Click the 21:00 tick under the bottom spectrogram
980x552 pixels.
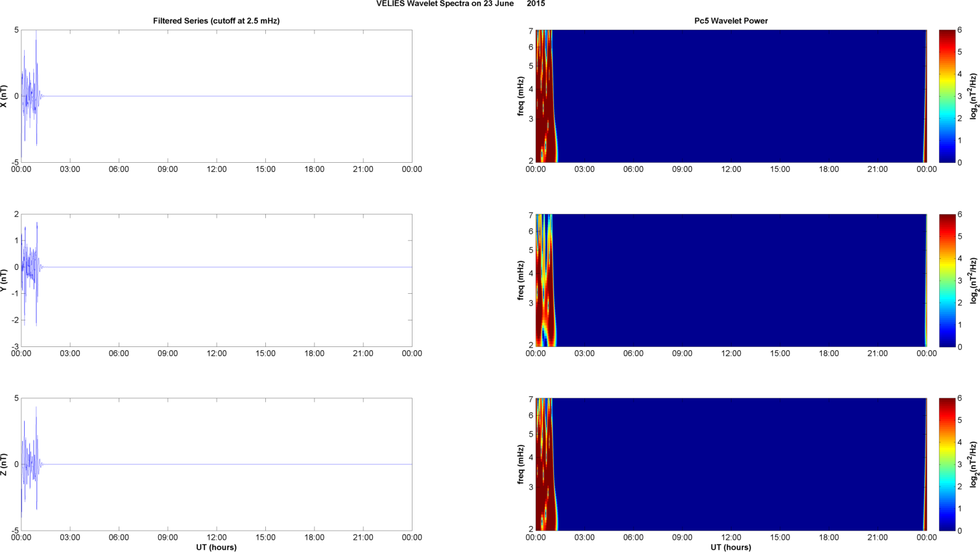pos(878,537)
